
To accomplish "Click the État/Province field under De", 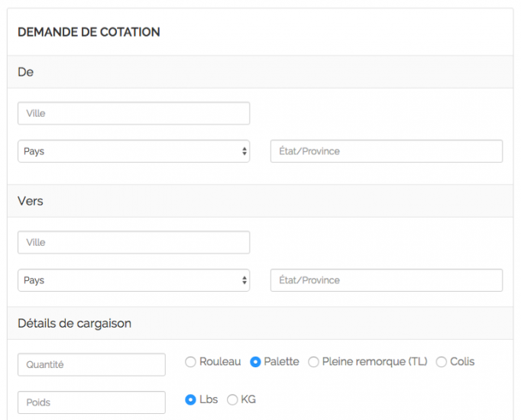I will tap(386, 151).
